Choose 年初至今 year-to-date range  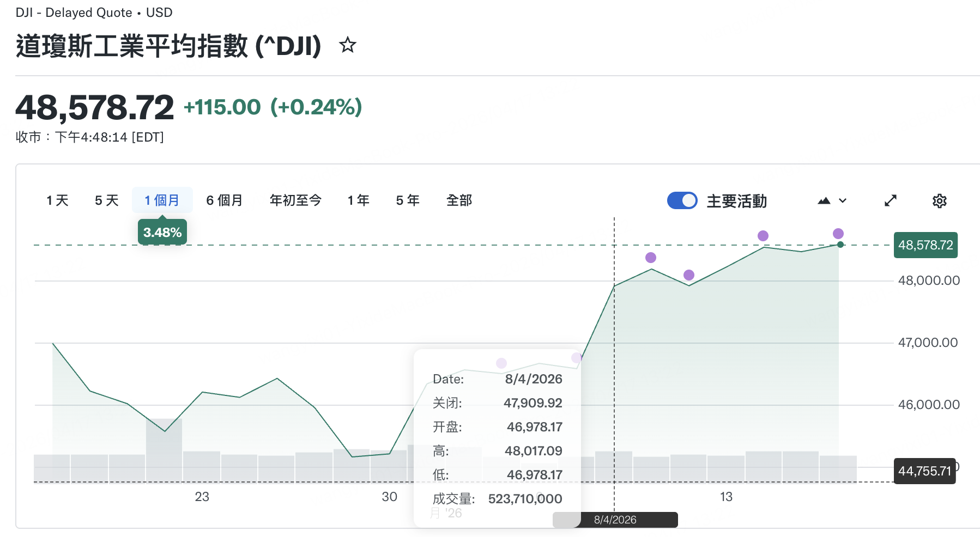pos(295,200)
